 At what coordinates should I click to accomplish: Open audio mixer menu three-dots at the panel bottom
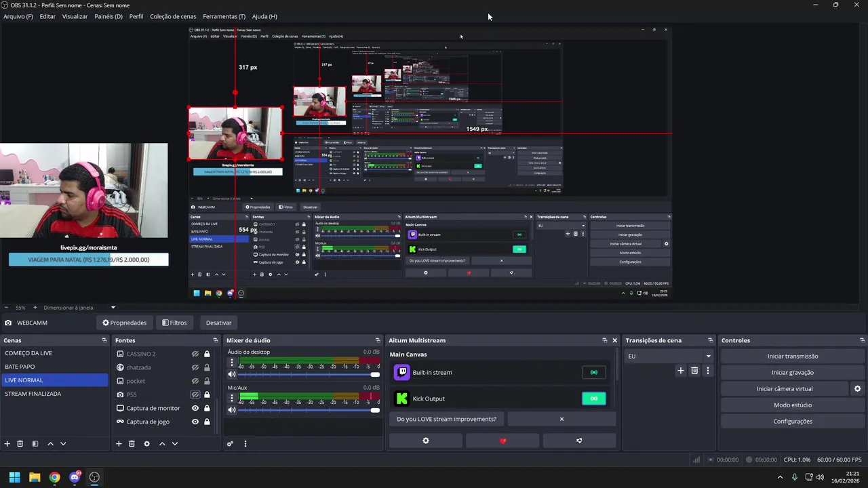click(x=245, y=444)
